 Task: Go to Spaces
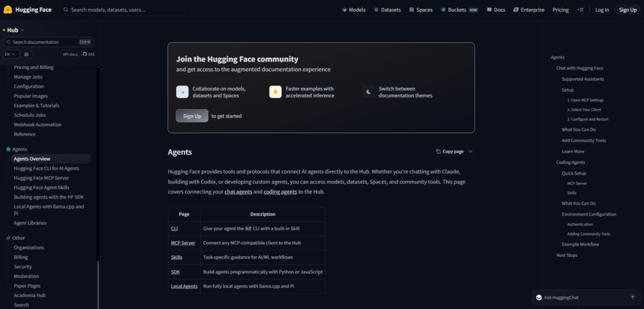click(421, 10)
